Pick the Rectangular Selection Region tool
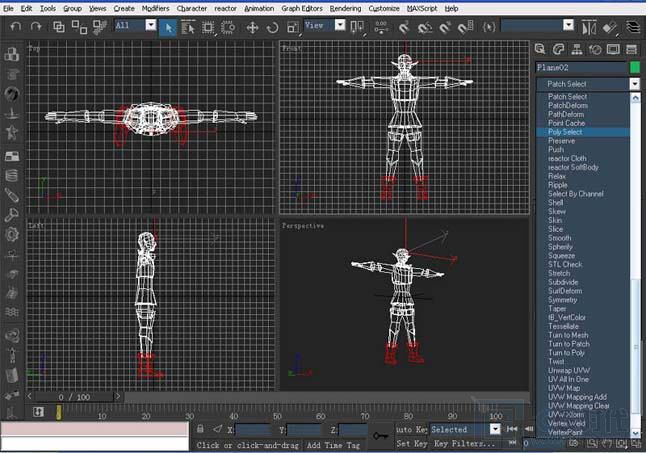The height and width of the screenshot is (453, 646). pos(208,28)
